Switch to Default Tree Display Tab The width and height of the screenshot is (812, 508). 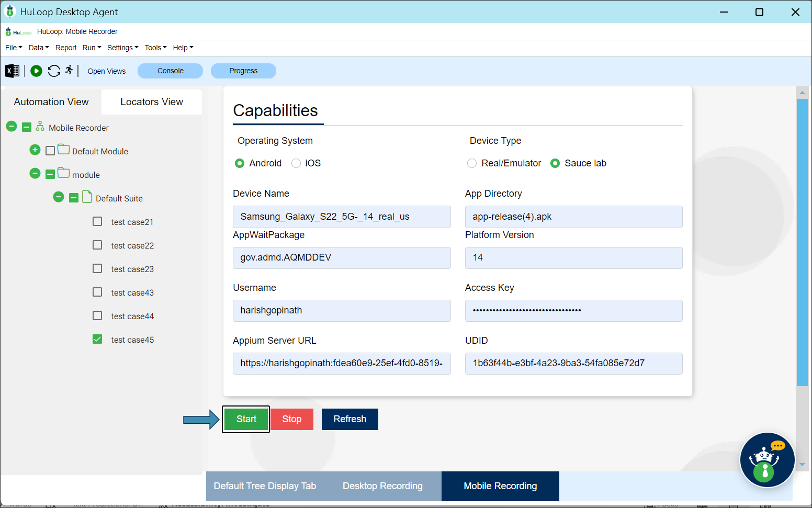[265, 486]
